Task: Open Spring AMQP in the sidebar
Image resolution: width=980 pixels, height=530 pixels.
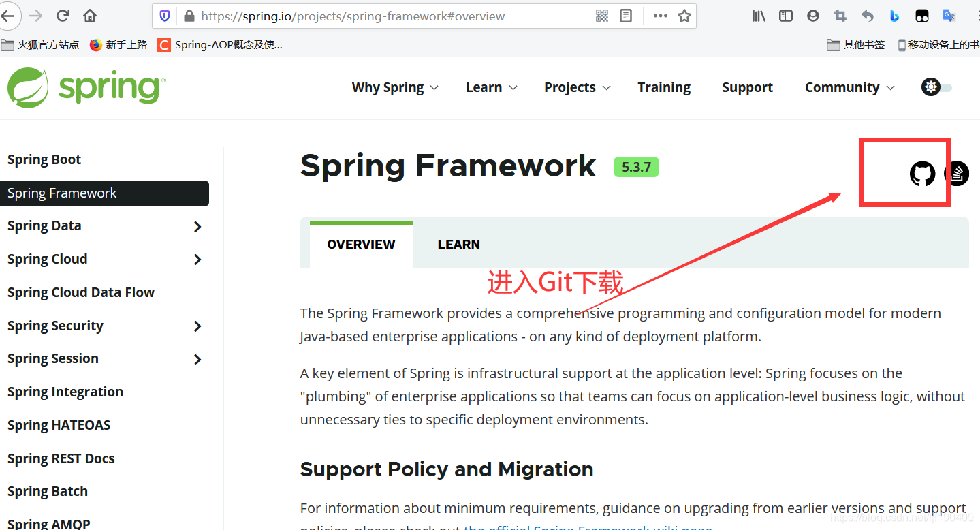Action: click(x=49, y=523)
